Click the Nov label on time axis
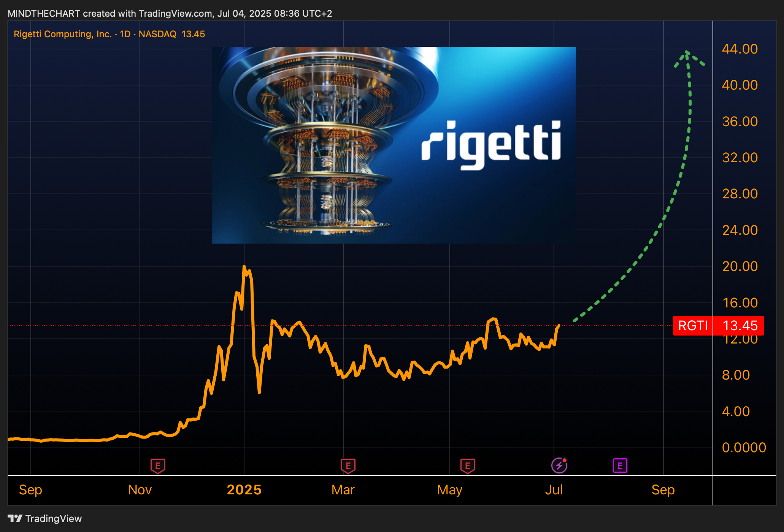Image resolution: width=784 pixels, height=532 pixels. click(140, 490)
